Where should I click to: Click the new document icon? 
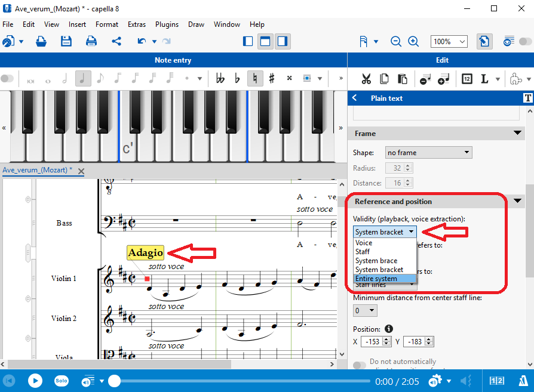pyautogui.click(x=8, y=42)
